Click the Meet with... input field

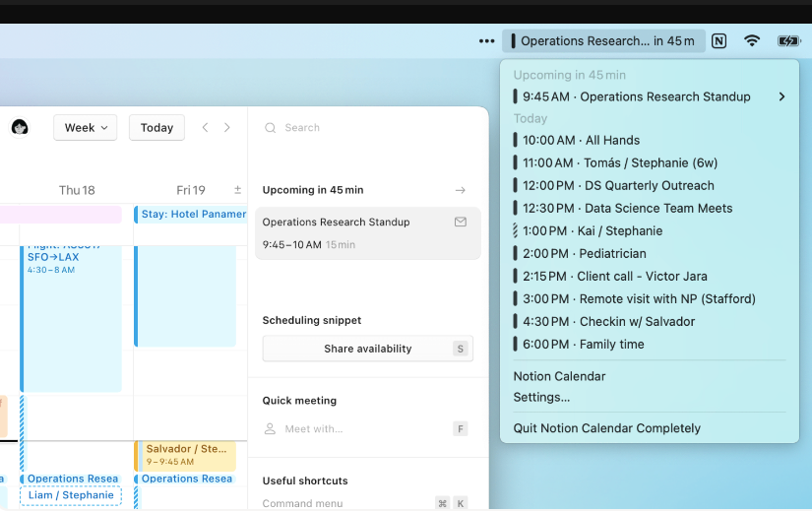[354, 429]
